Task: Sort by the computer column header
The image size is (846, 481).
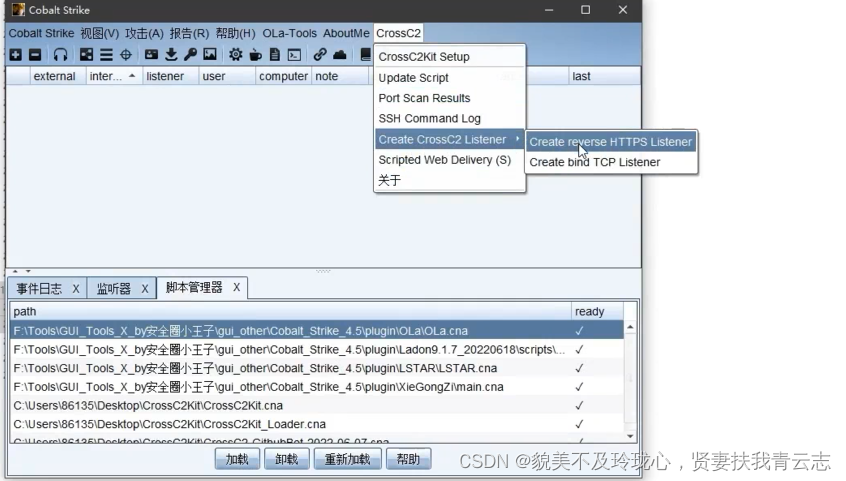Action: coord(283,77)
